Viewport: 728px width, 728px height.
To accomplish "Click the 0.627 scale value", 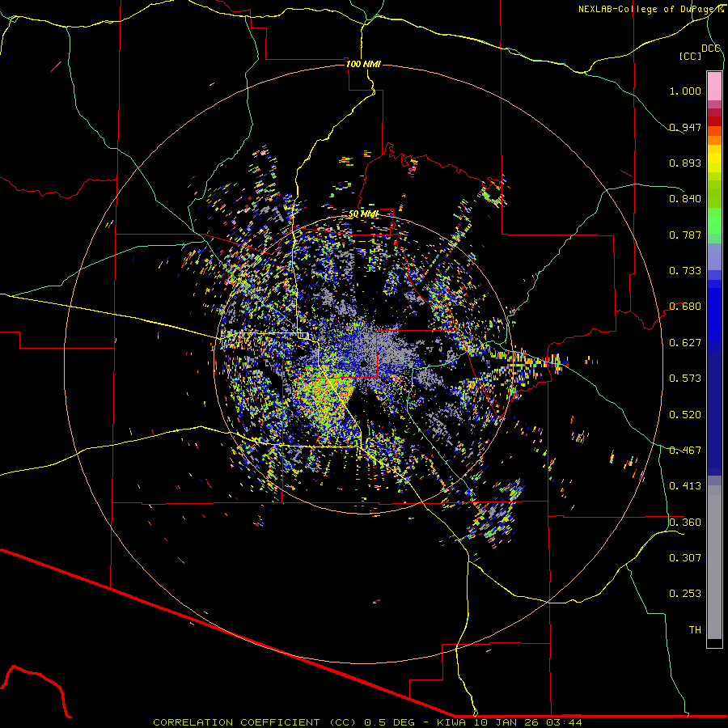I will click(685, 343).
